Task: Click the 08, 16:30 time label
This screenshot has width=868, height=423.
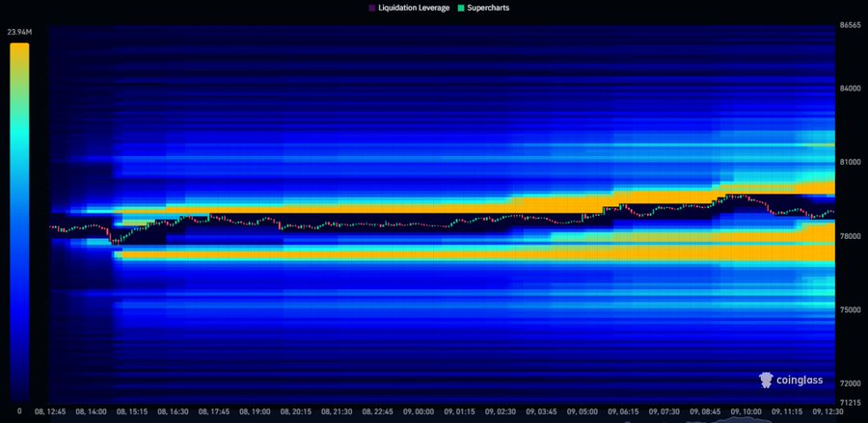Action: click(174, 412)
